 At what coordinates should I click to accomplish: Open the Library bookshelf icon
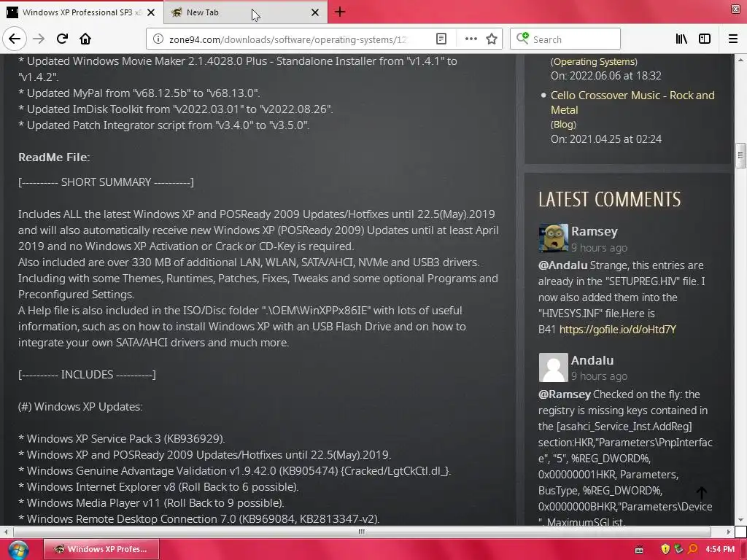pos(681,39)
